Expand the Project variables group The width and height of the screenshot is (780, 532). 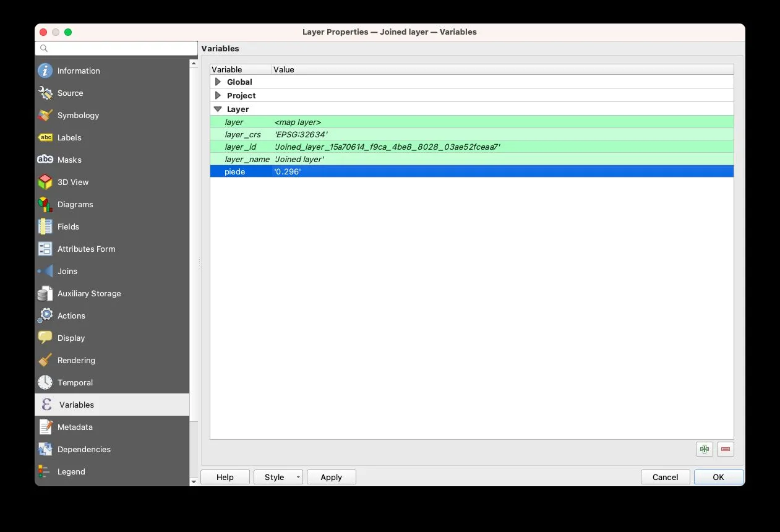218,95
